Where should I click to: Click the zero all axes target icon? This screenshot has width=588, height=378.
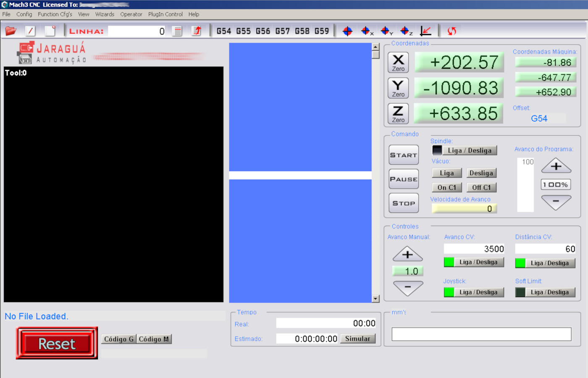point(347,31)
